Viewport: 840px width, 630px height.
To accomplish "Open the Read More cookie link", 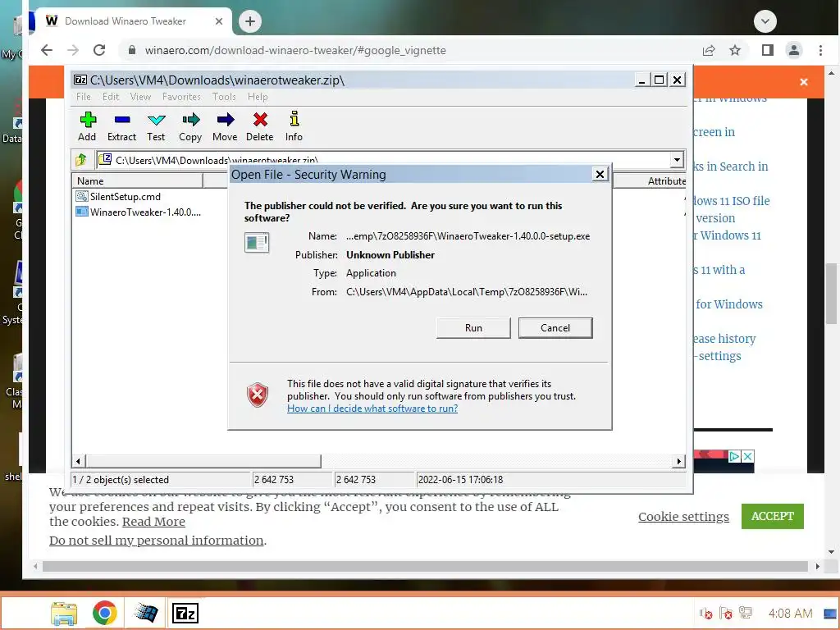I will click(x=153, y=521).
